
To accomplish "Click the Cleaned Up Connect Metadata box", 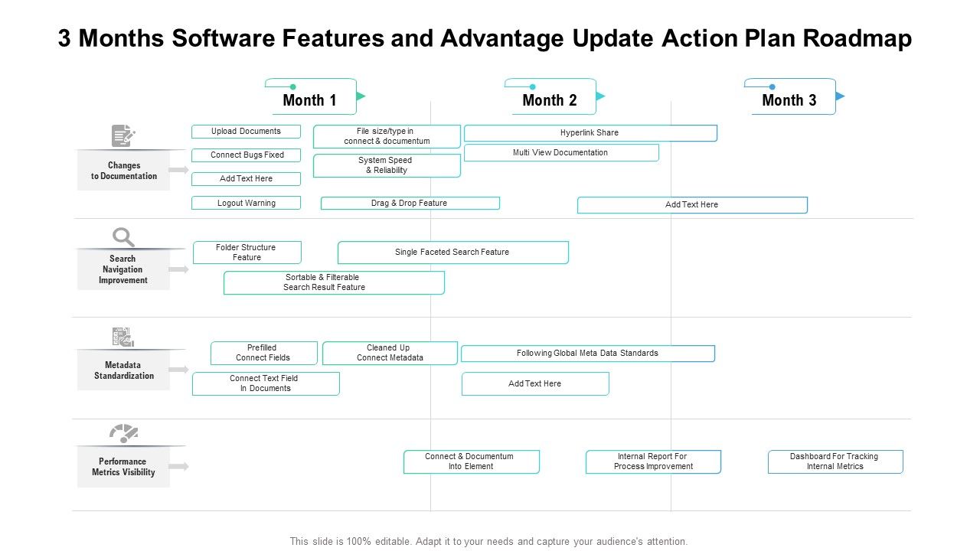I will point(390,353).
